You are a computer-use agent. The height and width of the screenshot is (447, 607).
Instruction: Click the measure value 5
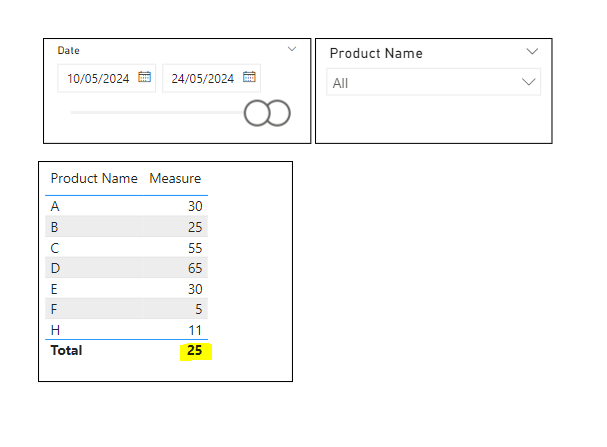199,309
